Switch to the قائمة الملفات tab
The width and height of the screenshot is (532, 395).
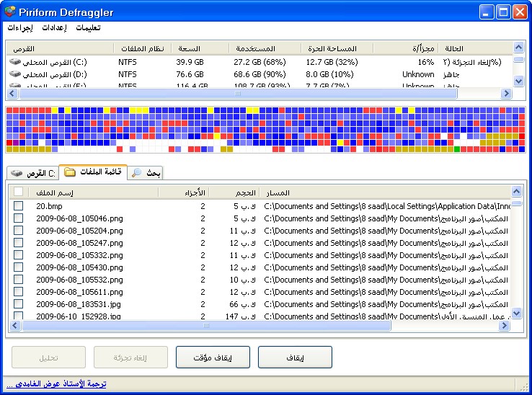pos(93,172)
